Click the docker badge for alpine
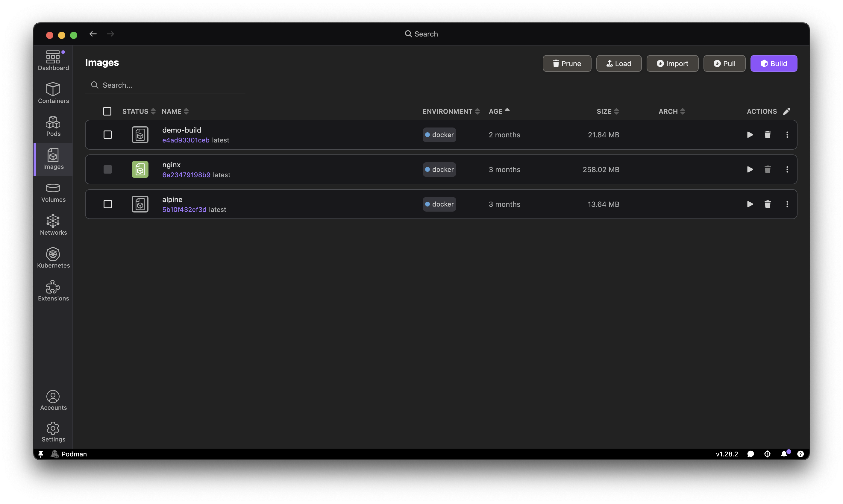This screenshot has height=504, width=843. tap(439, 204)
